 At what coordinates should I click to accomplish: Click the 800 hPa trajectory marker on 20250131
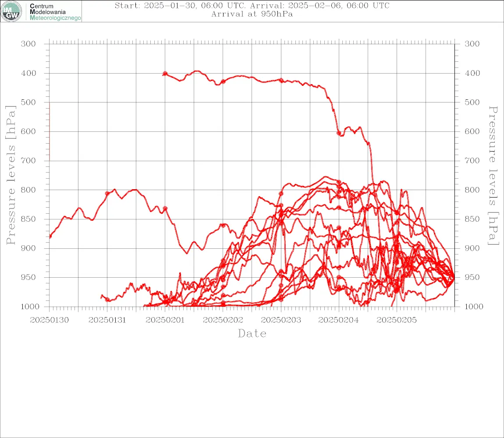pos(107,194)
